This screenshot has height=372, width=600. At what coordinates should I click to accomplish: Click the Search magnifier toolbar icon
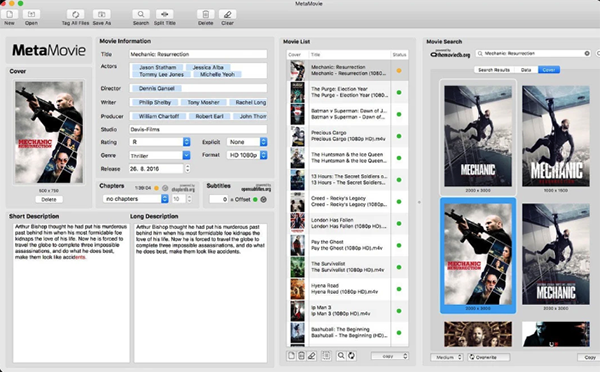tap(141, 15)
